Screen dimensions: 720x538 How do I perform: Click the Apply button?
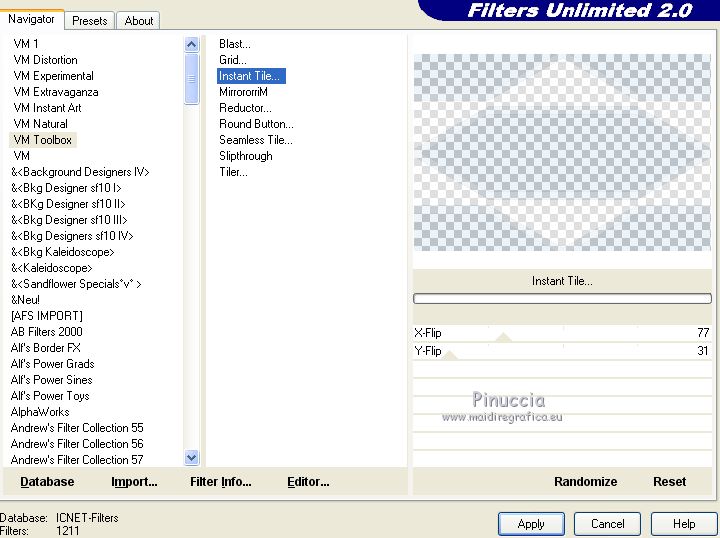(x=531, y=524)
